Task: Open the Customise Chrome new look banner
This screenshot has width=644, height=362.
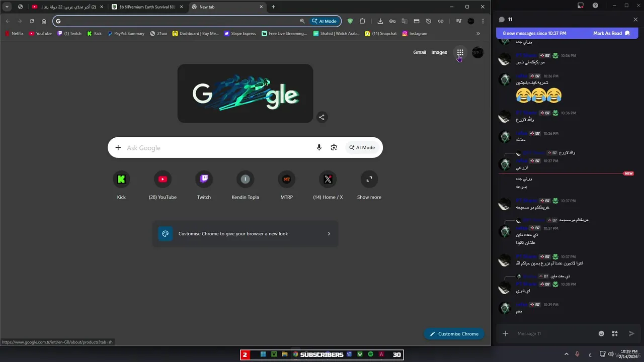Action: click(245, 234)
